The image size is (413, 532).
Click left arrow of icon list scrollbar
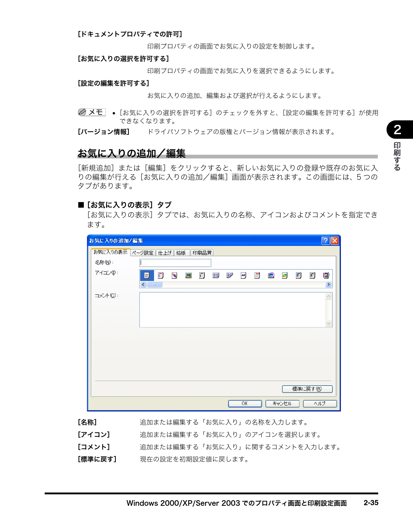pyautogui.click(x=143, y=284)
